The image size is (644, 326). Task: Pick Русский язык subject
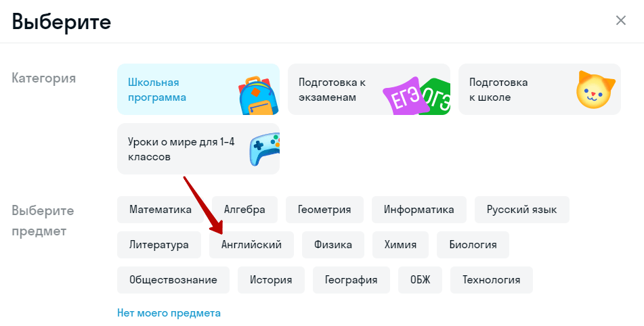(521, 210)
